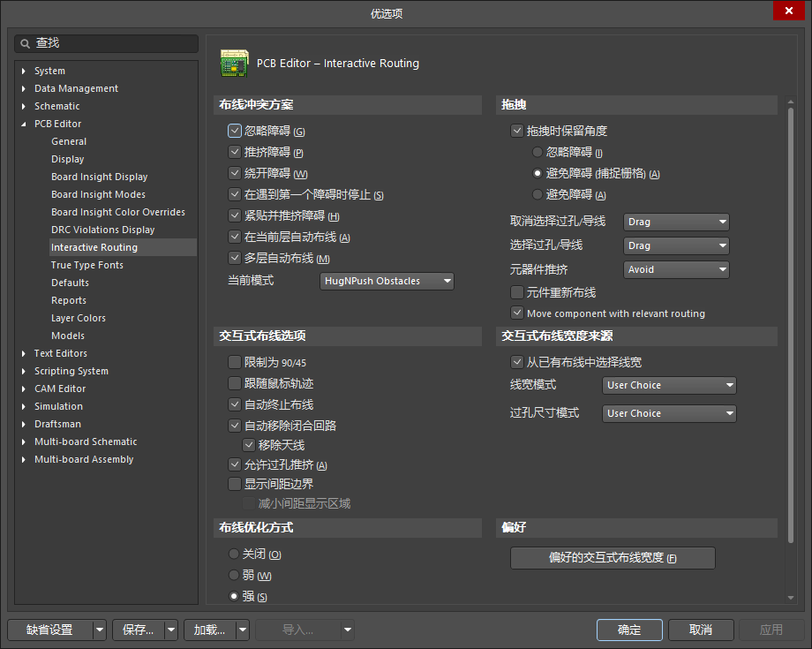The image size is (812, 649).
Task: Toggle 自动移除闭合回路 checkbox
Action: pyautogui.click(x=235, y=426)
